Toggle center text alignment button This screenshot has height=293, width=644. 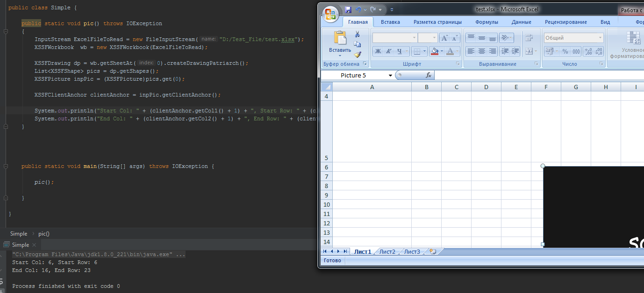click(x=482, y=51)
